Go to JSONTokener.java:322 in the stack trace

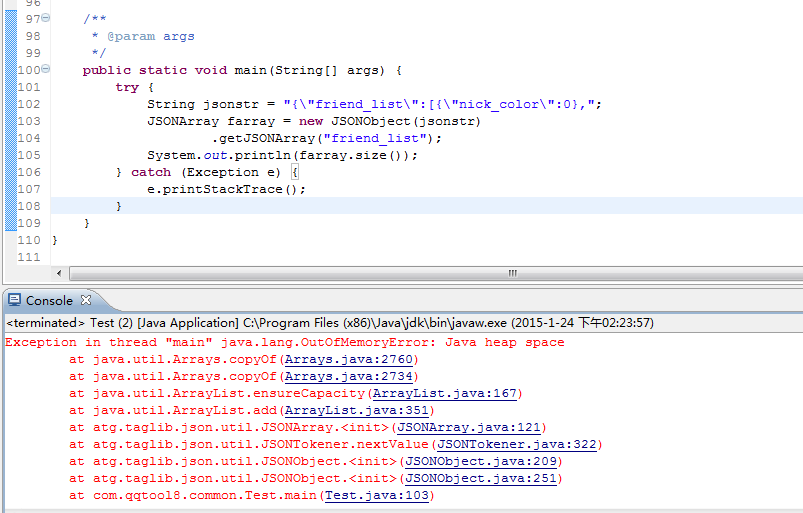(x=516, y=445)
